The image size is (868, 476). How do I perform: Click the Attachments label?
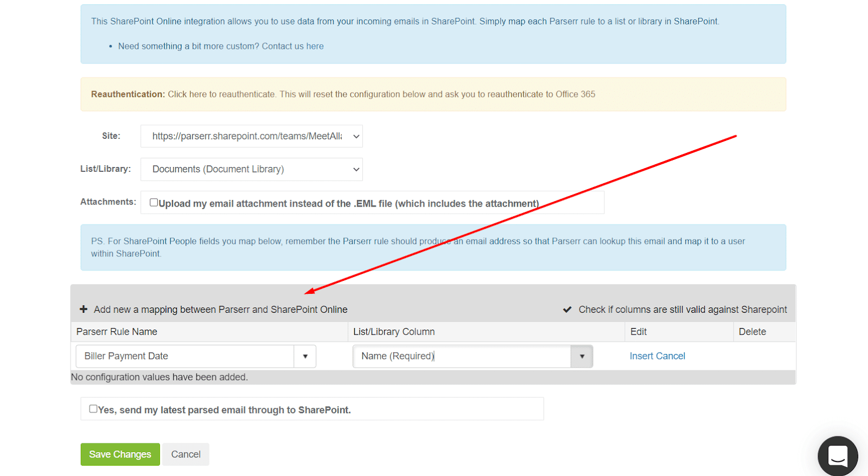[108, 202]
